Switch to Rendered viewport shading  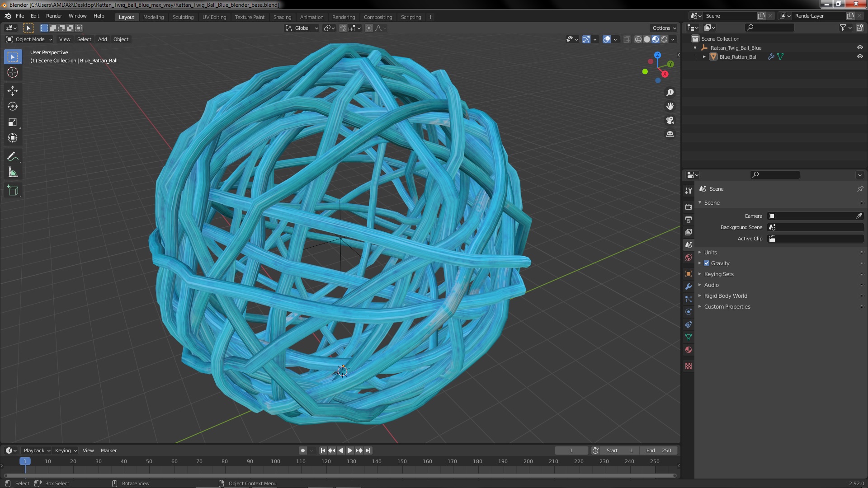tap(664, 39)
